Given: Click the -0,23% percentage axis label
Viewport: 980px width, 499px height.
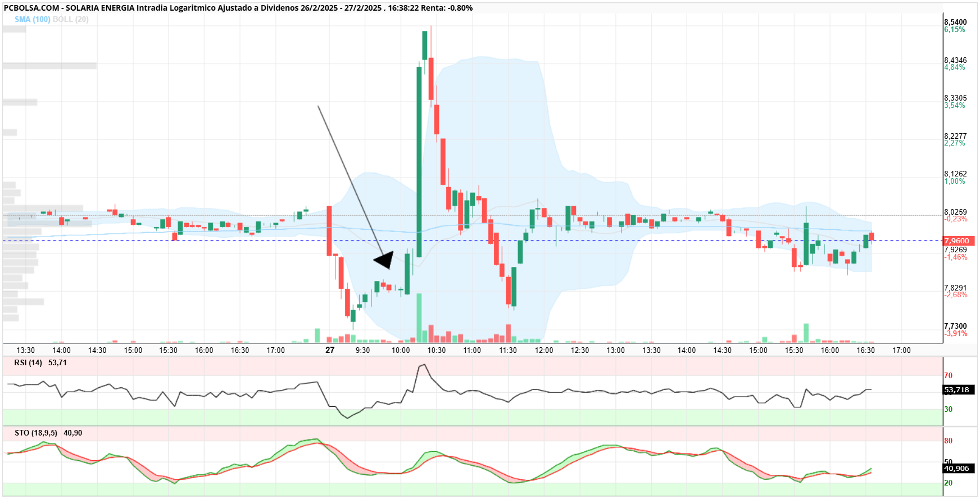Looking at the screenshot, I should [956, 219].
